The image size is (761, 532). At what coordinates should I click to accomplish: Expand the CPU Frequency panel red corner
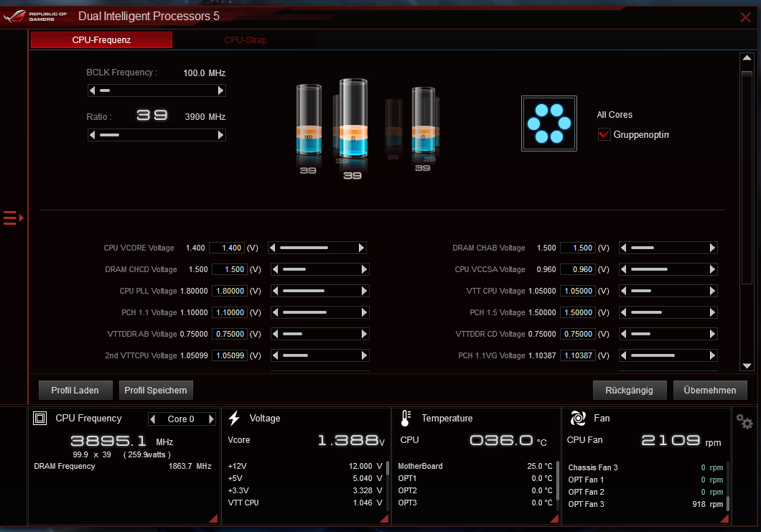(x=213, y=518)
